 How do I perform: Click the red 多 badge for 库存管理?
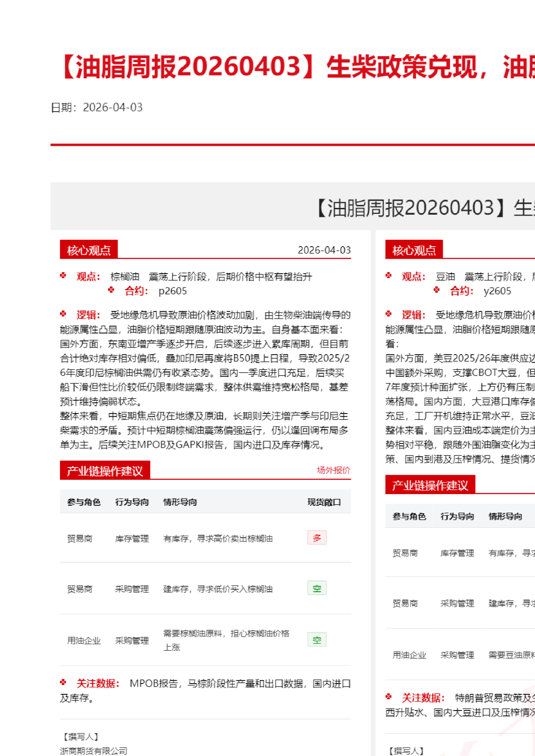point(317,538)
